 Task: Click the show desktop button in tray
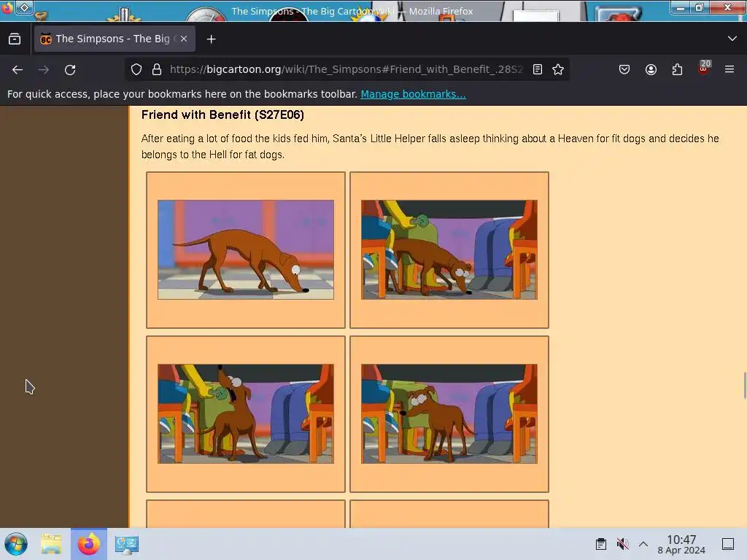pyautogui.click(x=728, y=544)
